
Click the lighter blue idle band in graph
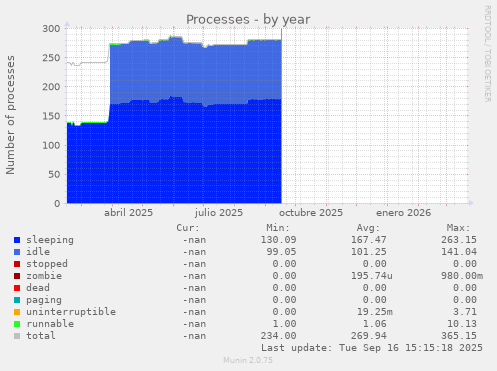pyautogui.click(x=196, y=73)
